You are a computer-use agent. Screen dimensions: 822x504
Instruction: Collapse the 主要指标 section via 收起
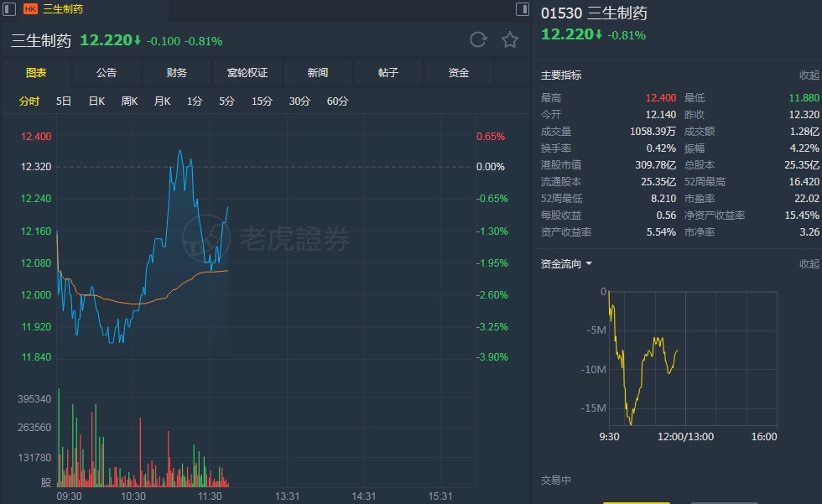[x=809, y=75]
